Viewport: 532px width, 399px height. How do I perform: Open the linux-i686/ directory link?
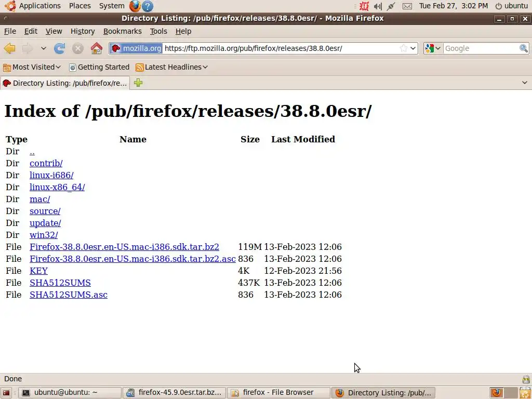51,175
